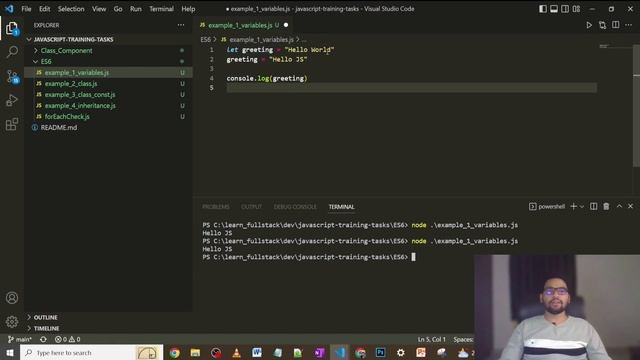Open the Terminal menu

click(161, 9)
